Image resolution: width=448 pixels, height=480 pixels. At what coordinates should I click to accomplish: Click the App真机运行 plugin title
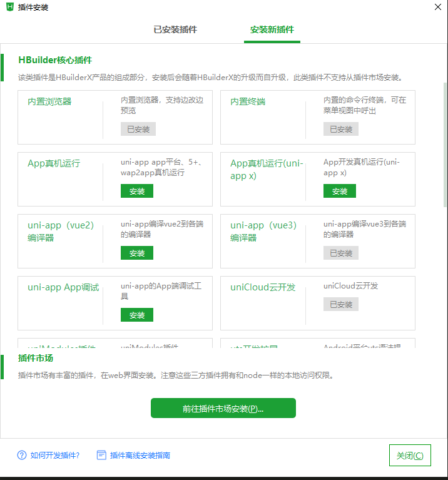pos(54,163)
